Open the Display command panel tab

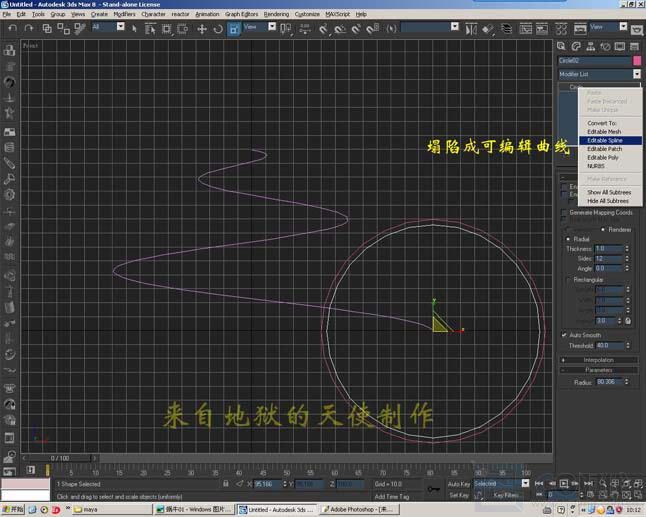[x=620, y=46]
